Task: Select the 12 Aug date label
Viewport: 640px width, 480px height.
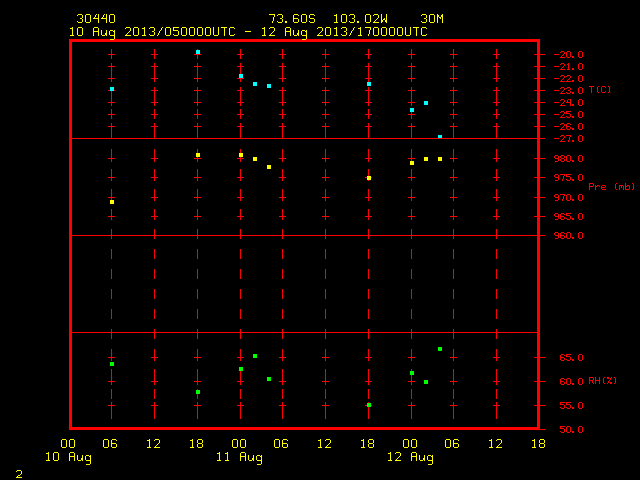Action: (410, 457)
